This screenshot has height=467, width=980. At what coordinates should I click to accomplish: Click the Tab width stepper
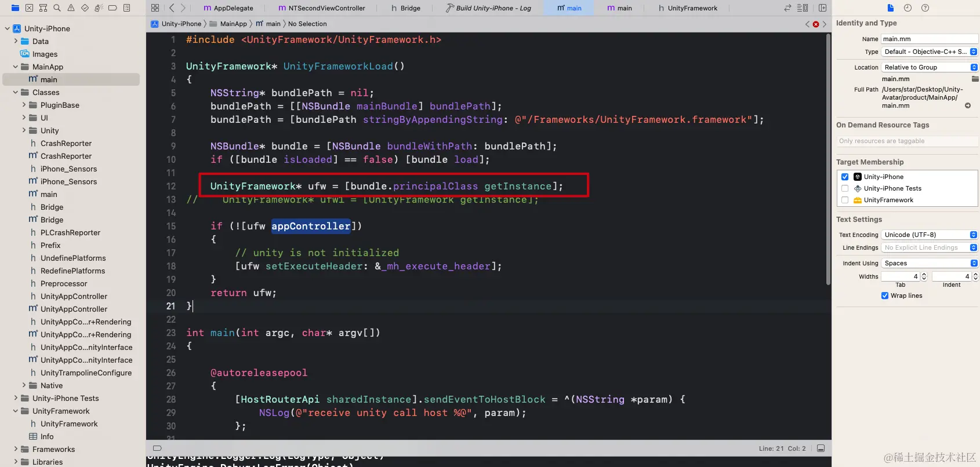click(x=924, y=276)
